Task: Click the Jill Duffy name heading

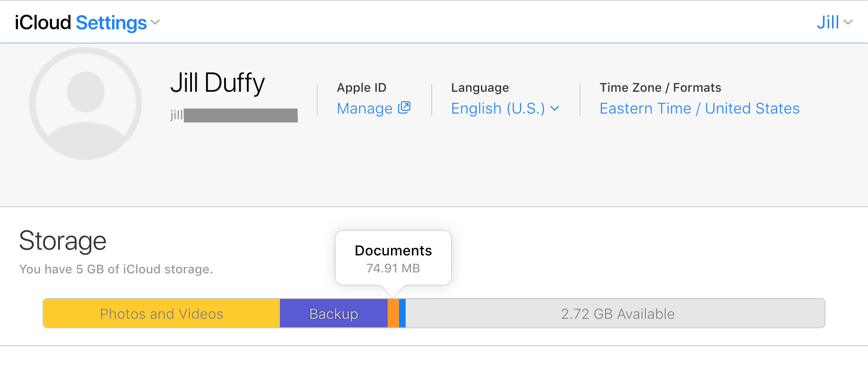Action: pyautogui.click(x=217, y=83)
